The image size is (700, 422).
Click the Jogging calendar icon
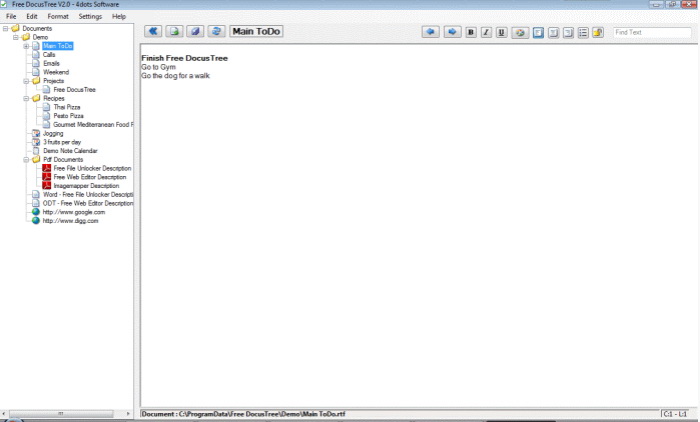click(36, 133)
